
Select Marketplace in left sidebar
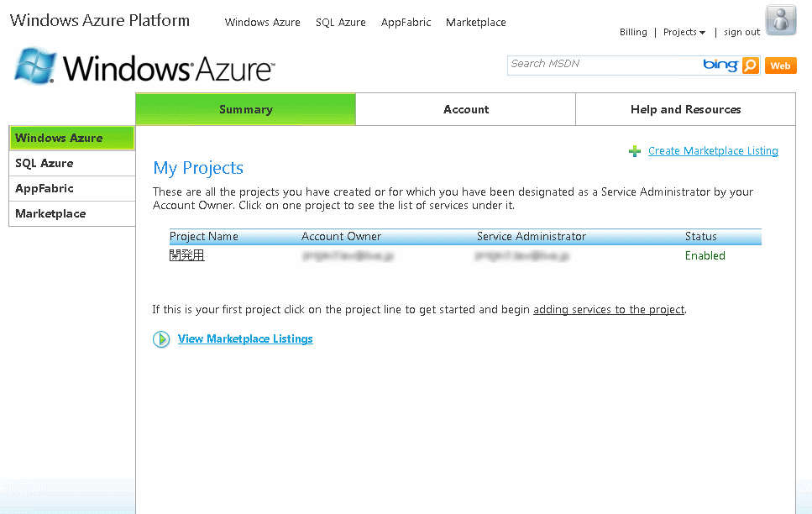pyautogui.click(x=72, y=213)
